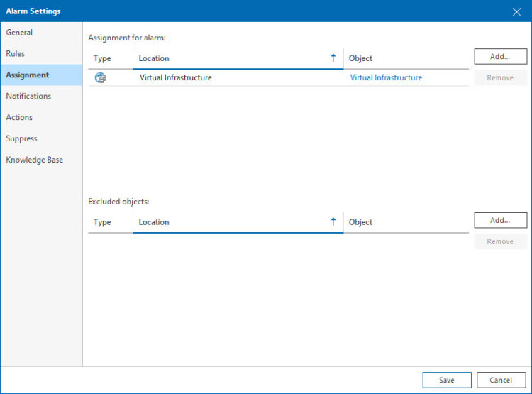Add an object to excluded objects
The image size is (532, 394).
pos(500,221)
